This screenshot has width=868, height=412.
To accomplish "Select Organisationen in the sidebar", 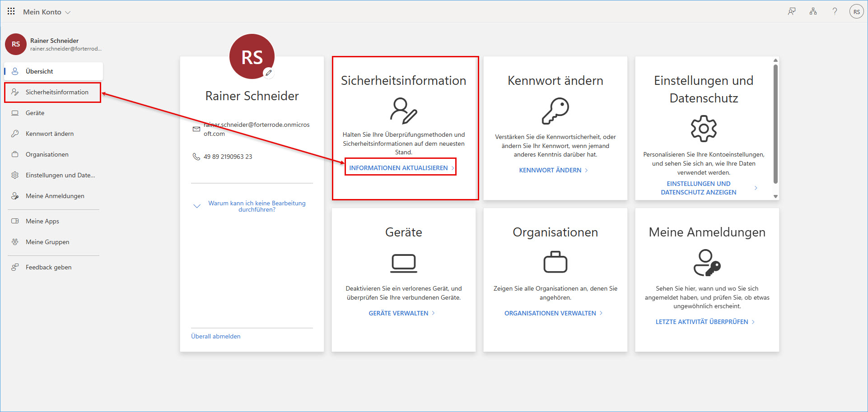I will click(x=54, y=154).
